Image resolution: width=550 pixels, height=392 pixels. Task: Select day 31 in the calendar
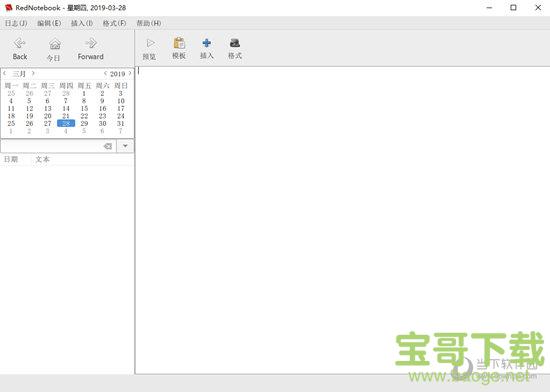(121, 123)
